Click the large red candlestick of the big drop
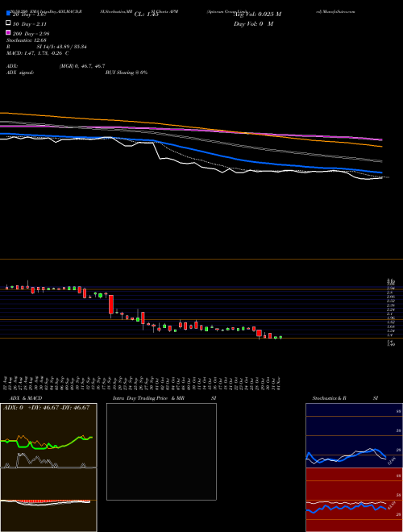 (111, 305)
